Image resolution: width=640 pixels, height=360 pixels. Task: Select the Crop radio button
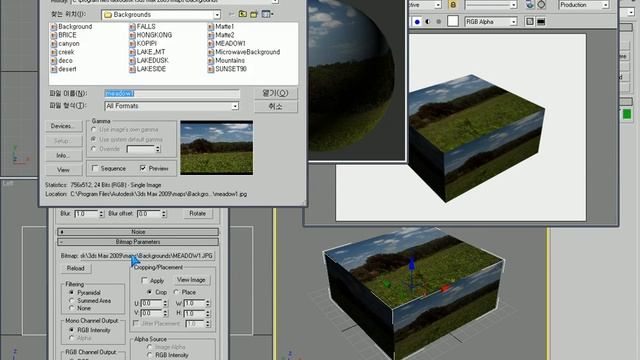click(x=149, y=292)
